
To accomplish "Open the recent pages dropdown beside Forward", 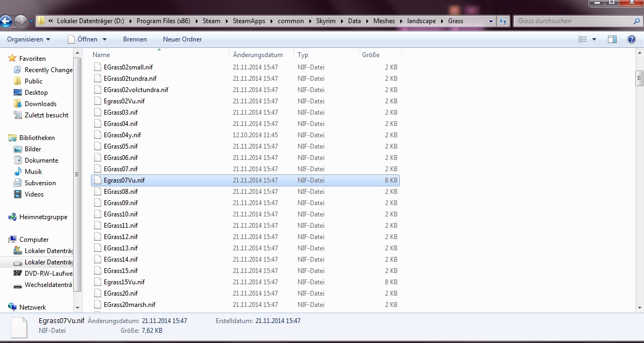I will tap(31, 21).
